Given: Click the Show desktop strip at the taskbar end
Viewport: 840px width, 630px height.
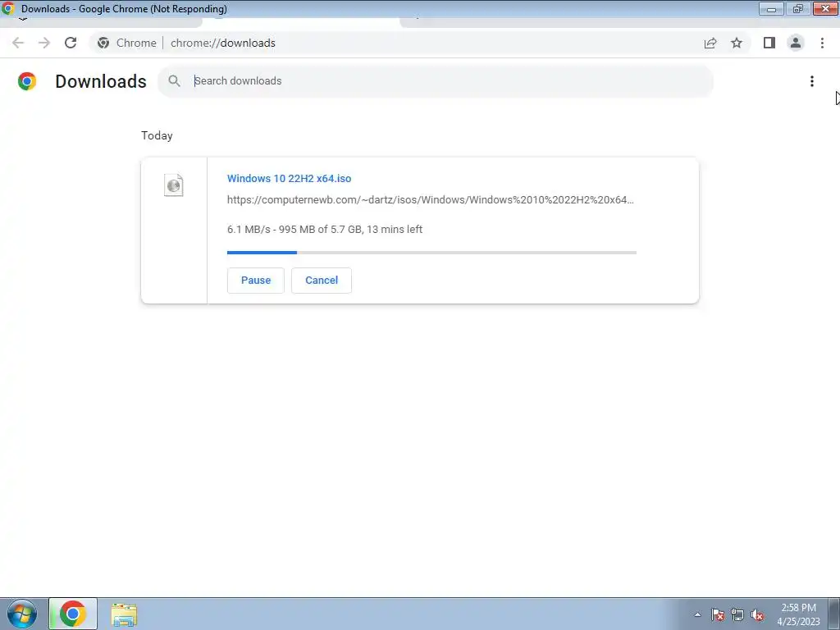Looking at the screenshot, I should pos(834,614).
